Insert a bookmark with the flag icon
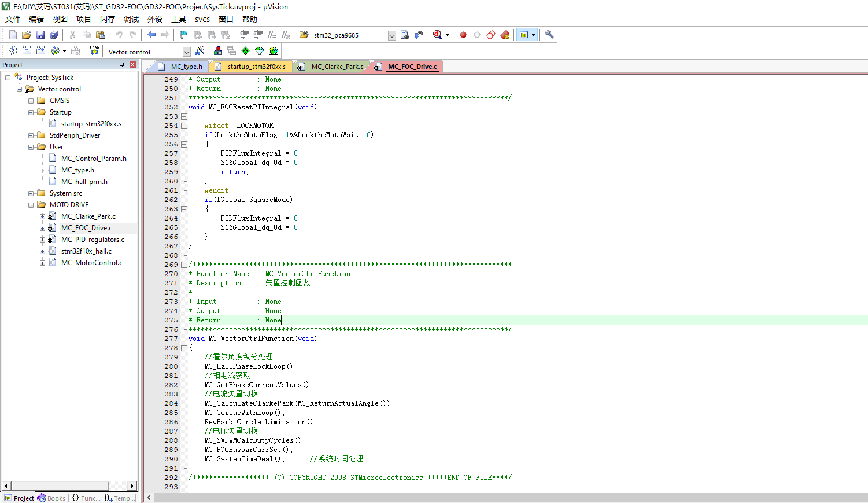Image resolution: width=868 pixels, height=503 pixels. click(183, 35)
